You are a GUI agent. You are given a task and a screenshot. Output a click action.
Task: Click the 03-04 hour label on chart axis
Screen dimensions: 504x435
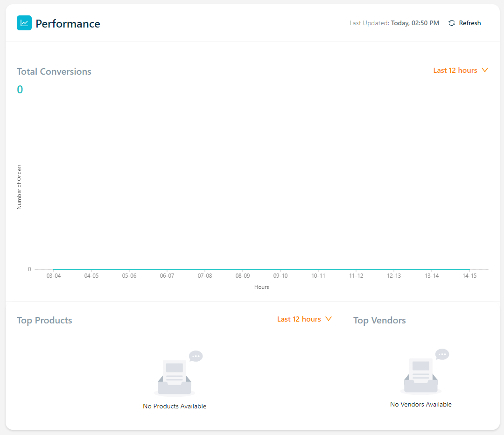click(x=54, y=276)
